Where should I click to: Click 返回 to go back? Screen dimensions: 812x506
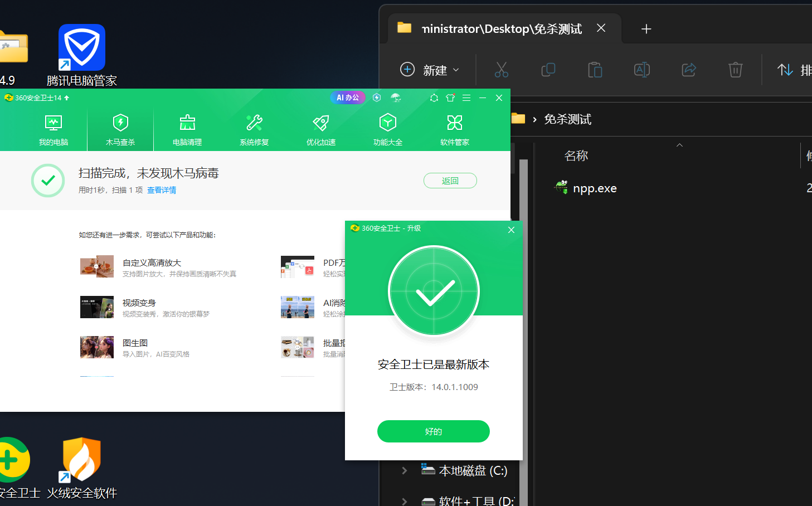(x=450, y=181)
